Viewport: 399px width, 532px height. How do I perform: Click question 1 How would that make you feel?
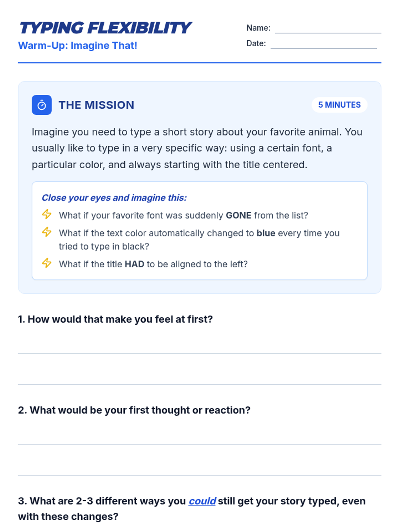115,319
